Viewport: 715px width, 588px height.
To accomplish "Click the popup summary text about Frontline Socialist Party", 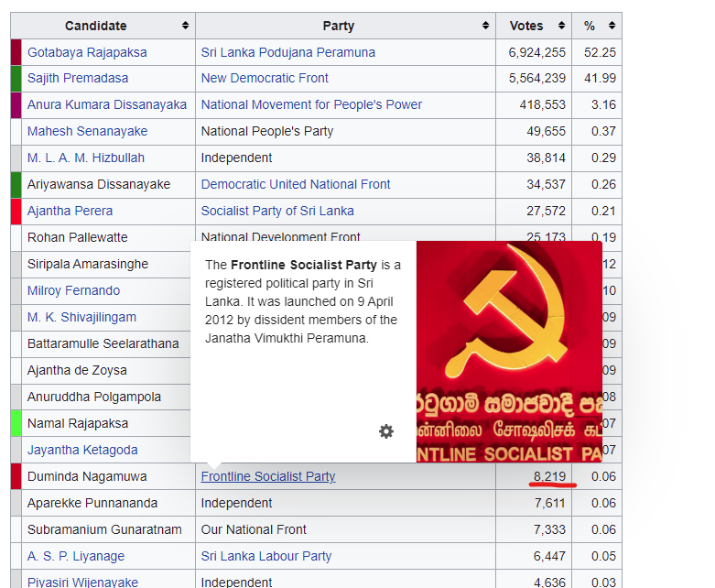I will coord(303,301).
